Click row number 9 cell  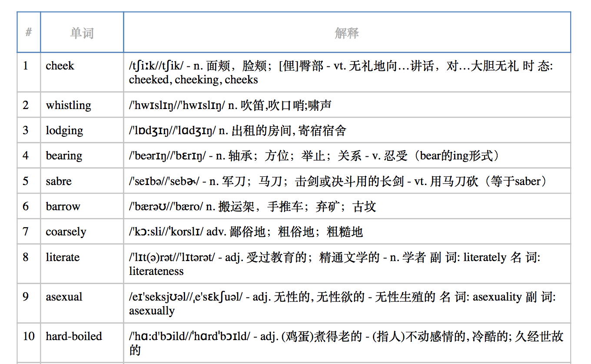coord(29,303)
